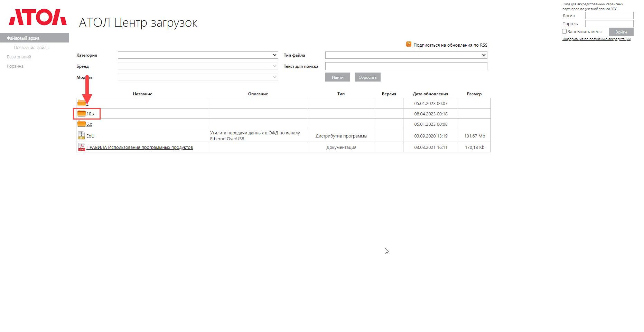Click the size 170,18 Kb
Image resolution: width=644 pixels, height=332 pixels.
[x=475, y=147]
